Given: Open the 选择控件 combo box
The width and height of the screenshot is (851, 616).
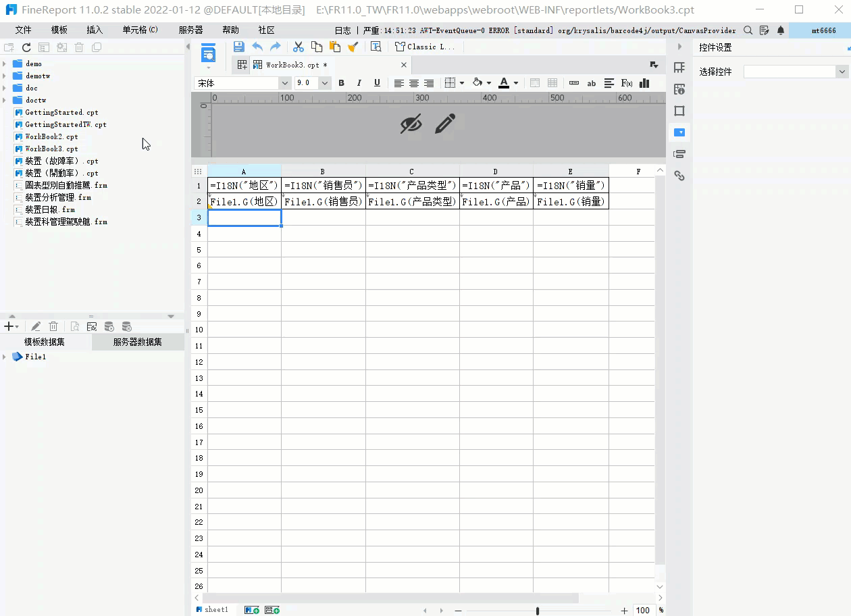Looking at the screenshot, I should click(796, 72).
